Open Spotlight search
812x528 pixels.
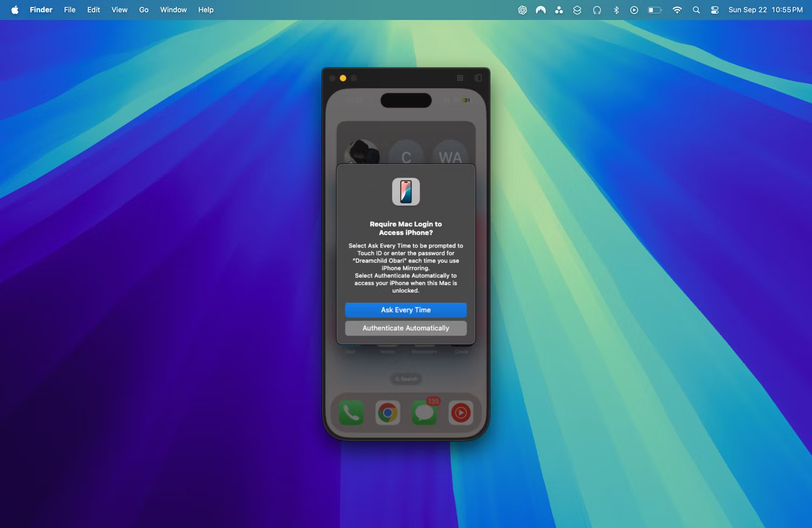click(x=697, y=10)
